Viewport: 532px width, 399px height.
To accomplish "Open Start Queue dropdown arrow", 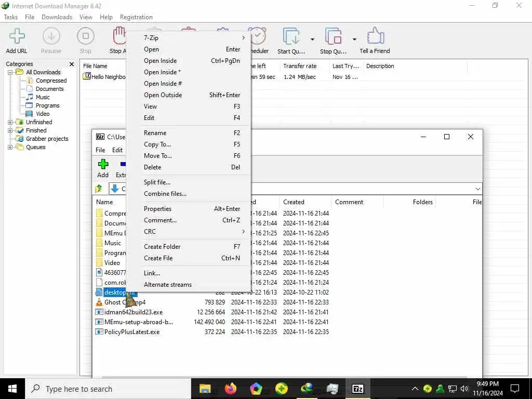I will 312,39.
